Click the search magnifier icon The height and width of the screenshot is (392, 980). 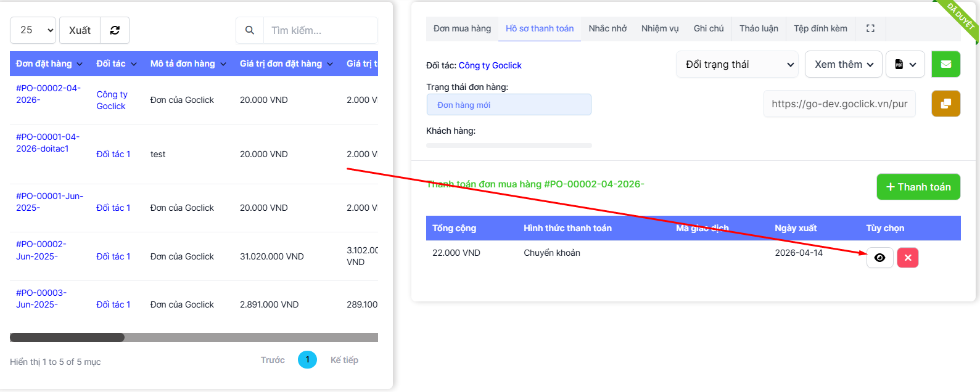click(250, 30)
